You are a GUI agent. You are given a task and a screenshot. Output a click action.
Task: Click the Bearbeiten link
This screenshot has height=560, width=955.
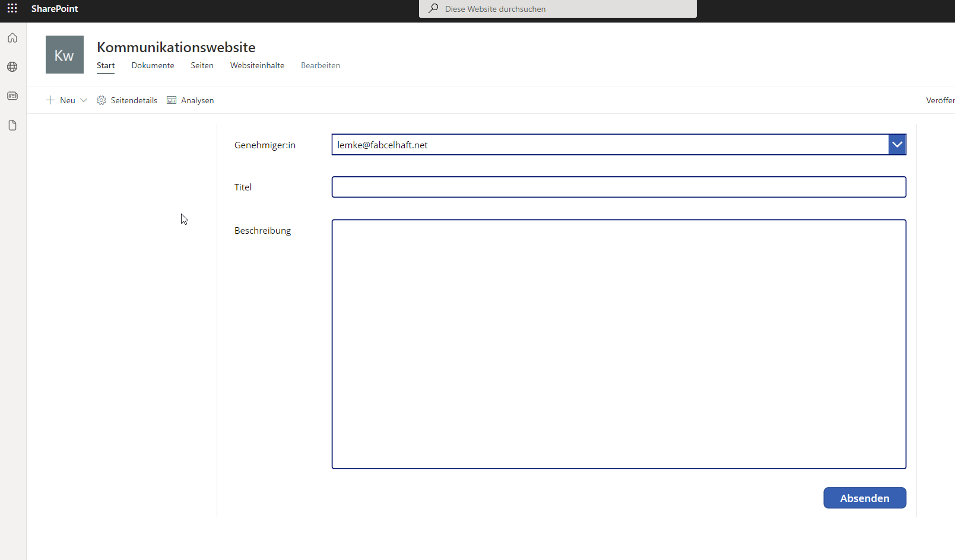(321, 65)
